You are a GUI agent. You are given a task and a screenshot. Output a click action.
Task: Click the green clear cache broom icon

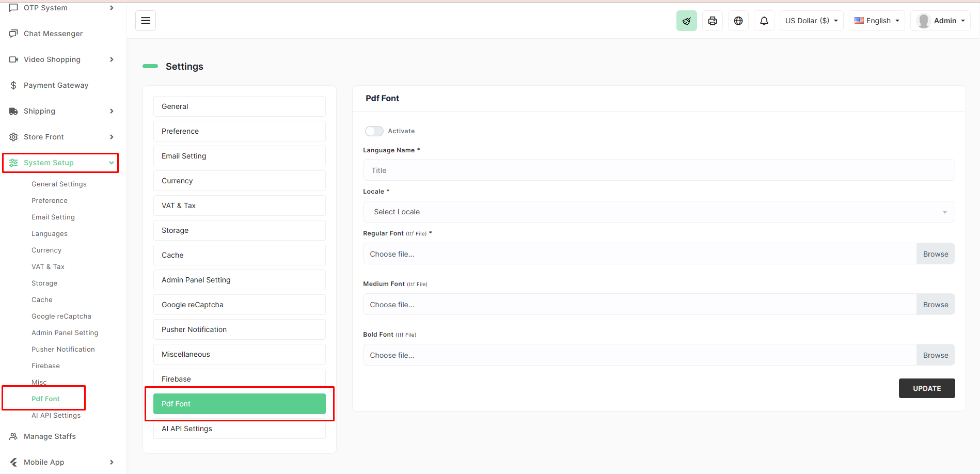pos(686,21)
